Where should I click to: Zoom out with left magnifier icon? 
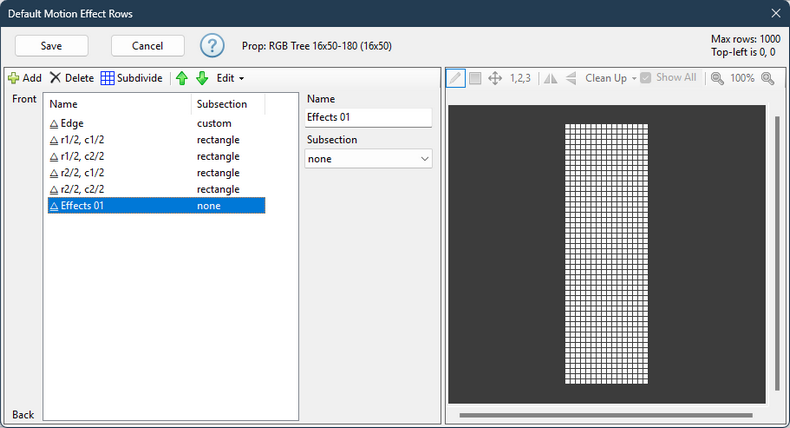(717, 78)
